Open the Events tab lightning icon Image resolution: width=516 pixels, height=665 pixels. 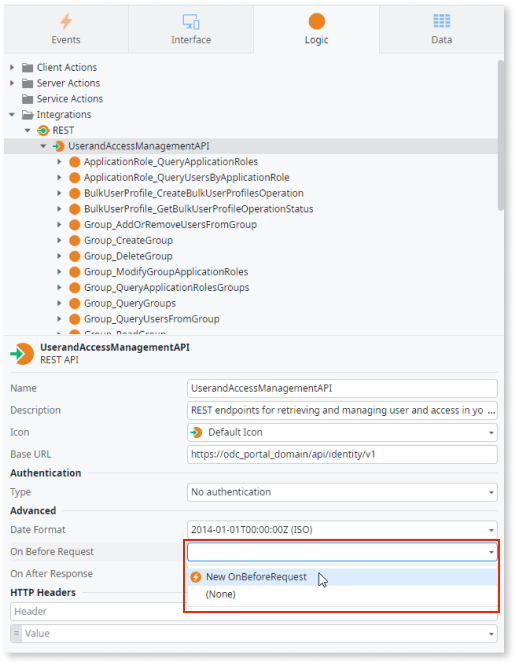(x=66, y=21)
